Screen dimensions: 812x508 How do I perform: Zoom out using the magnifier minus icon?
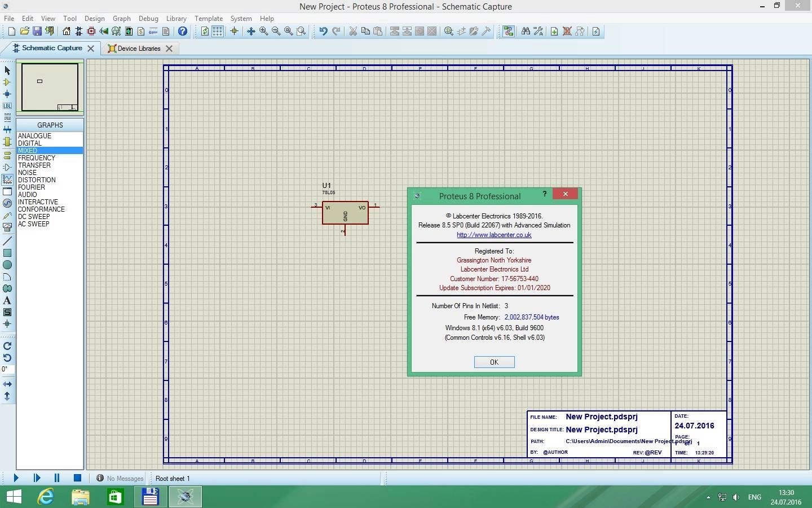[x=276, y=31]
